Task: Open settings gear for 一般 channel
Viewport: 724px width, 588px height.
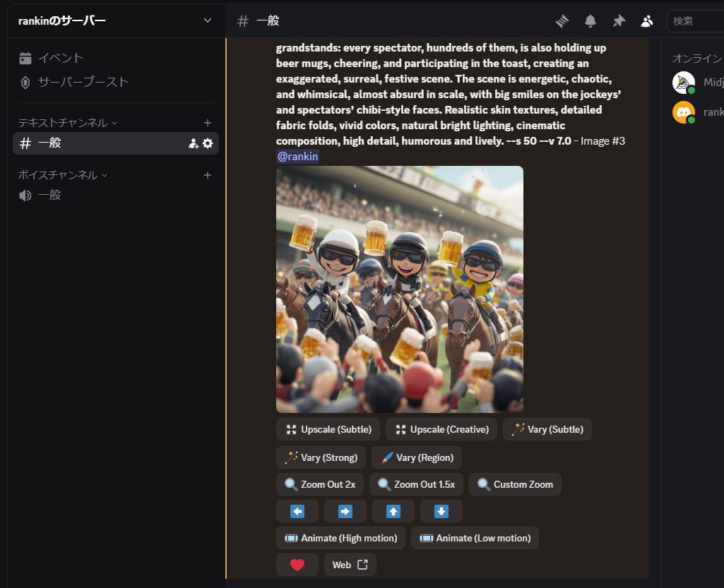Action: (x=208, y=143)
